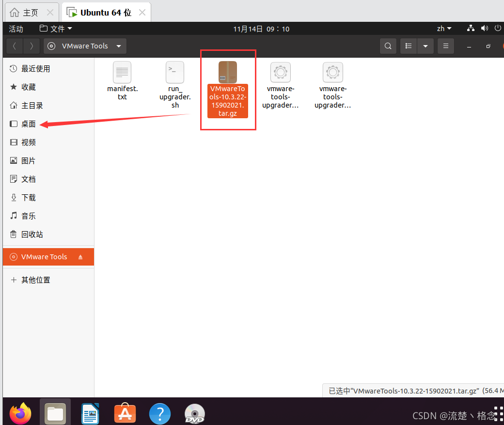The width and height of the screenshot is (504, 425).
Task: Open Videos (视频) in sidebar
Action: (48, 142)
